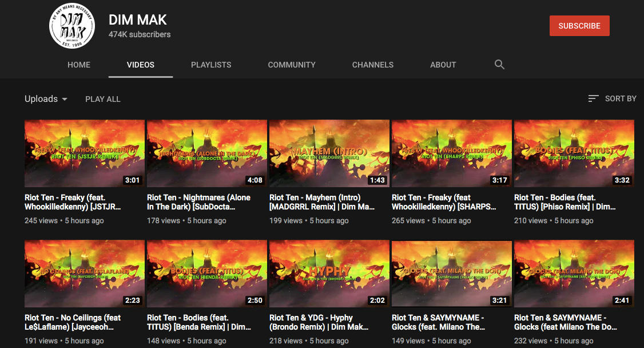Open the SORT BY menu
This screenshot has width=644, height=348.
tap(612, 98)
